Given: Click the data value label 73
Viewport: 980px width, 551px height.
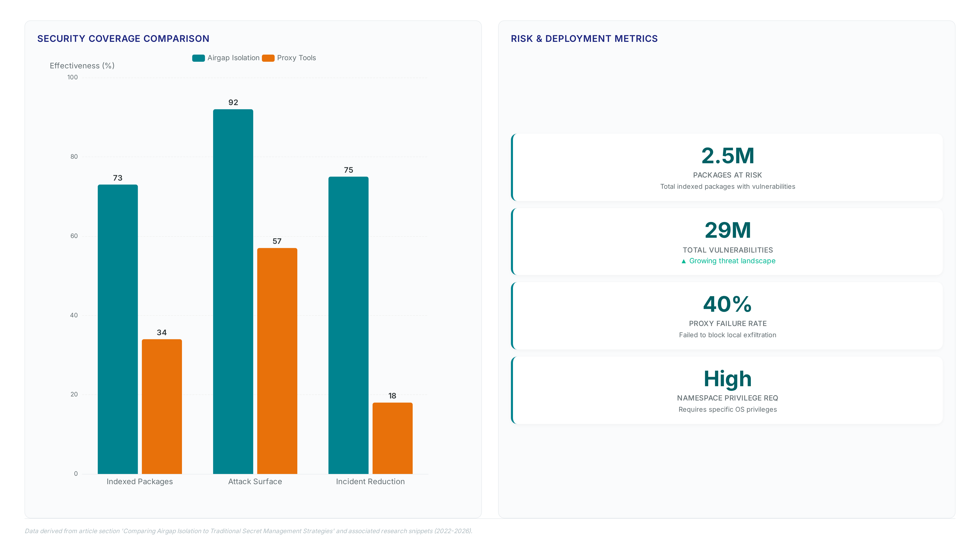Looking at the screenshot, I should click(118, 178).
